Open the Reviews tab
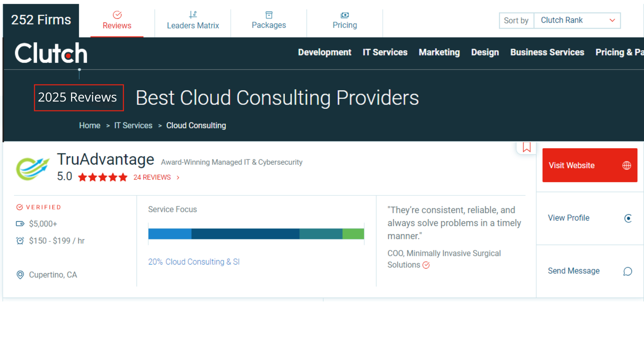Viewport: 644px width, 362px height. (117, 21)
